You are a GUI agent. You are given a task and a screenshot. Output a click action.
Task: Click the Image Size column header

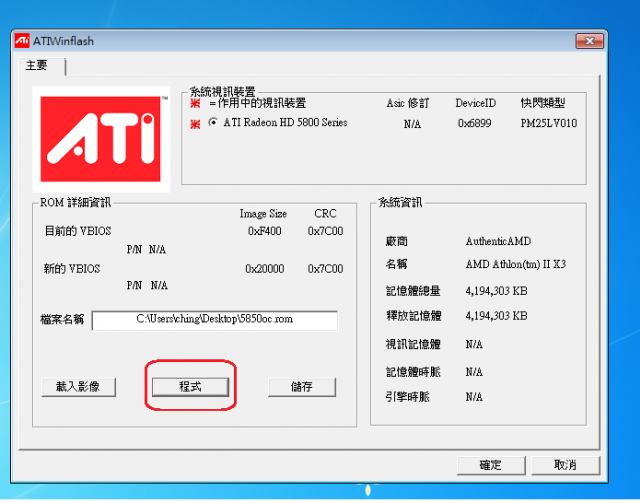click(x=263, y=214)
